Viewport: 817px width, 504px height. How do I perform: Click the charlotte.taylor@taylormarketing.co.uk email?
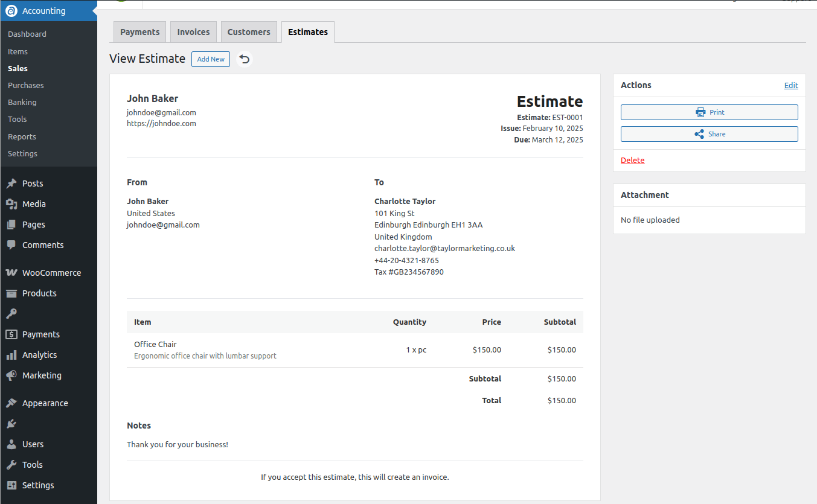(444, 249)
